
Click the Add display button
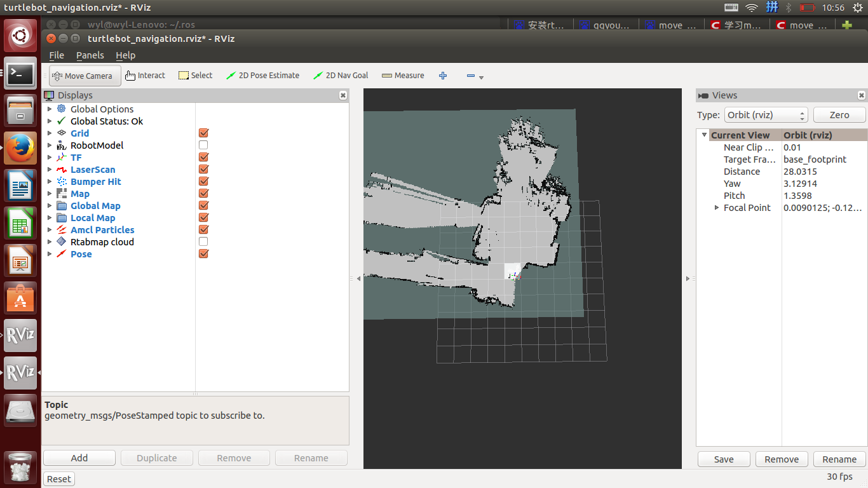point(79,458)
